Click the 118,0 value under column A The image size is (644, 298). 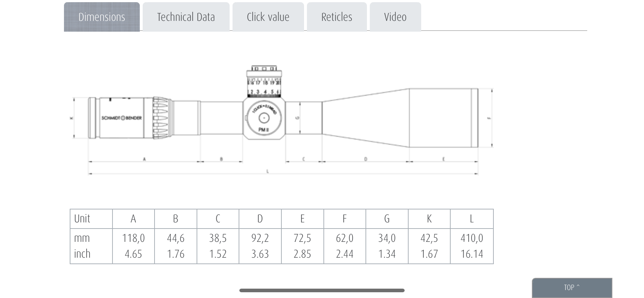click(x=133, y=238)
